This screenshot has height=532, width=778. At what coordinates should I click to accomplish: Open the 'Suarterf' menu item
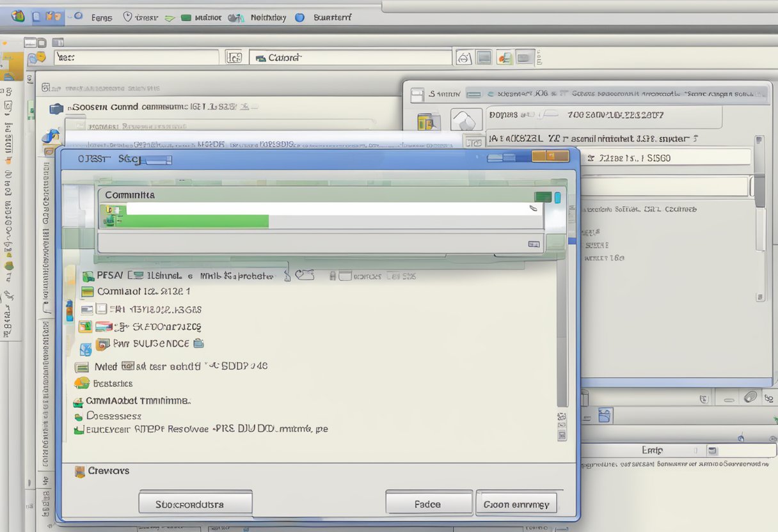[332, 18]
